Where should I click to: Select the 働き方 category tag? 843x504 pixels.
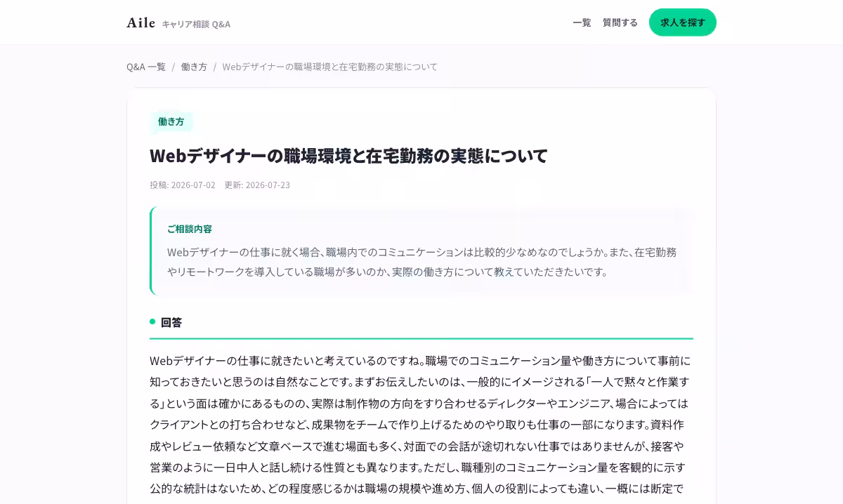[171, 121]
